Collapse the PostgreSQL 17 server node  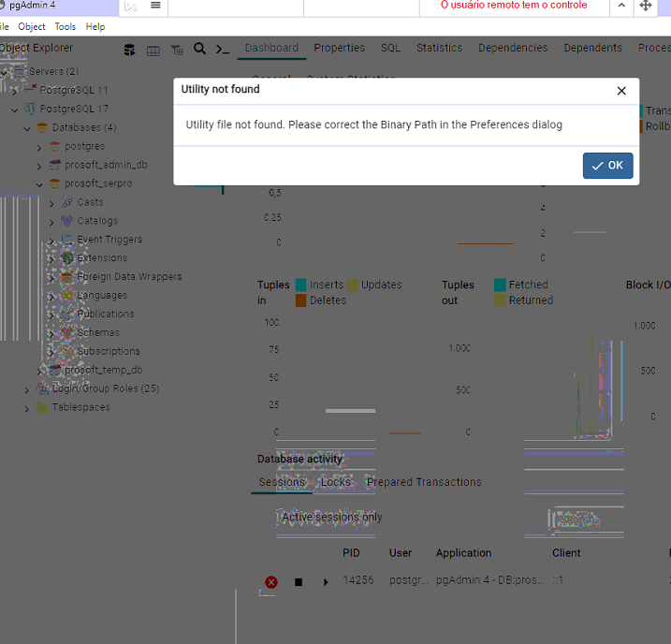click(15, 110)
